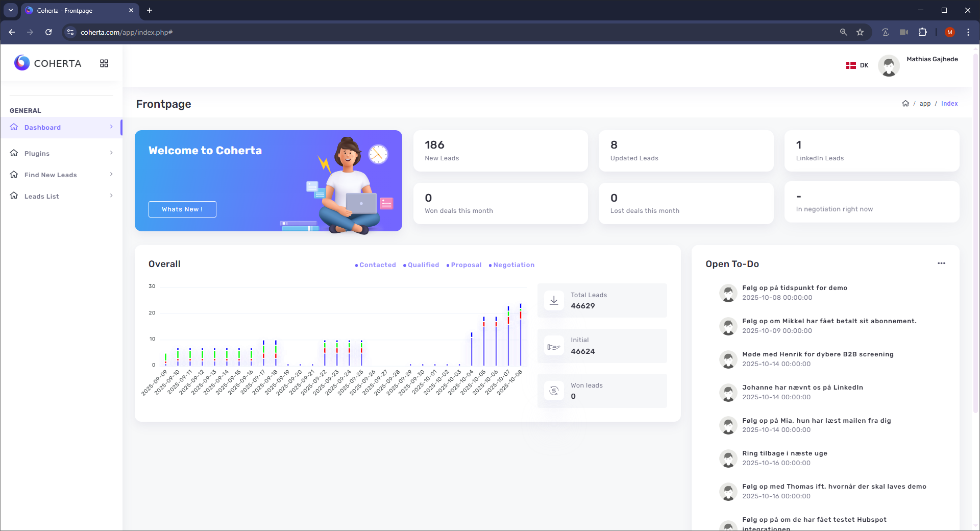
Task: Click the Dashboard home icon in sidebar
Action: coord(14,127)
